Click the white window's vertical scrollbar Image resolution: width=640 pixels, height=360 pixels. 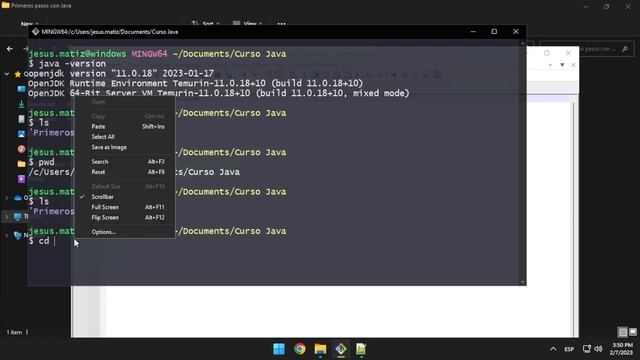click(x=574, y=216)
